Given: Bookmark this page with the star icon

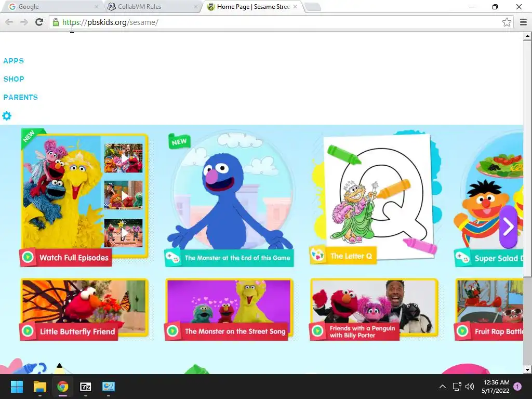Looking at the screenshot, I should click(507, 22).
